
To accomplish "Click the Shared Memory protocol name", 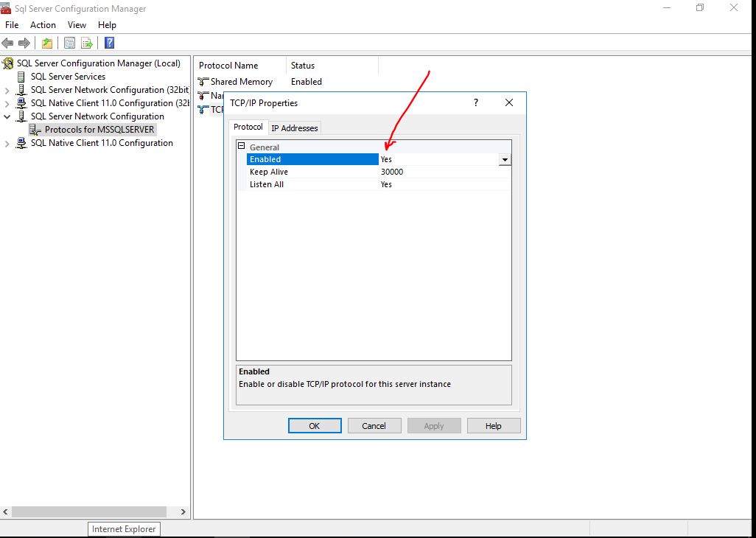I will coord(242,82).
